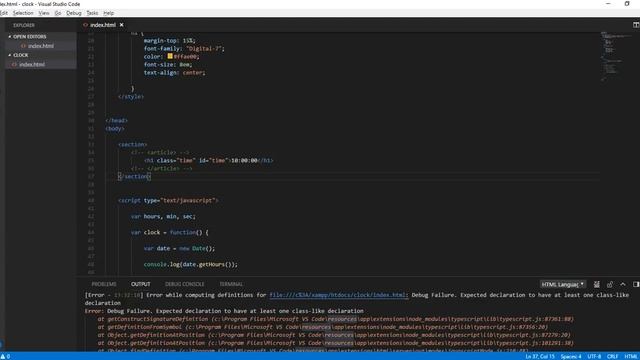Click the HTML language mode status item
The height and width of the screenshot is (360, 640).
click(x=631, y=357)
